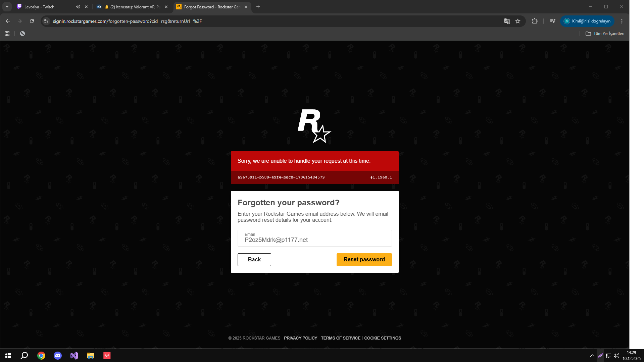Open the Valorant icon in the taskbar
Screen dimensions: 644x362
pos(107,356)
